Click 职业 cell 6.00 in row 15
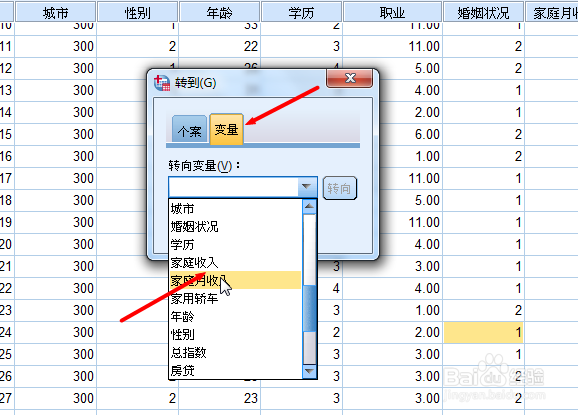Viewport: 578px width, 415px height. coord(393,134)
